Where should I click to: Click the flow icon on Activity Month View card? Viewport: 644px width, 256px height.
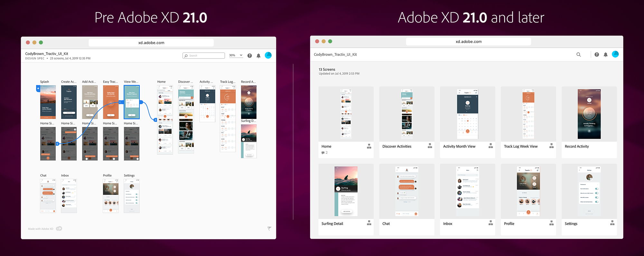click(x=491, y=146)
